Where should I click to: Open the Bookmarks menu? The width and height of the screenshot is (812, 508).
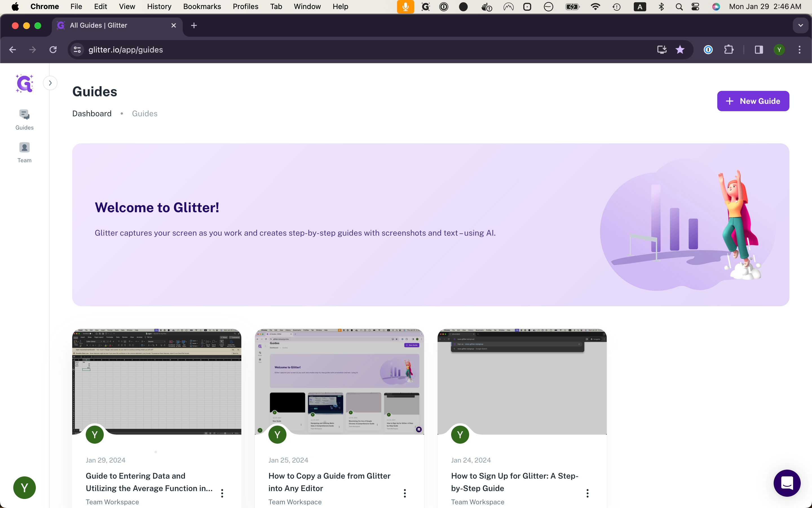202,6
